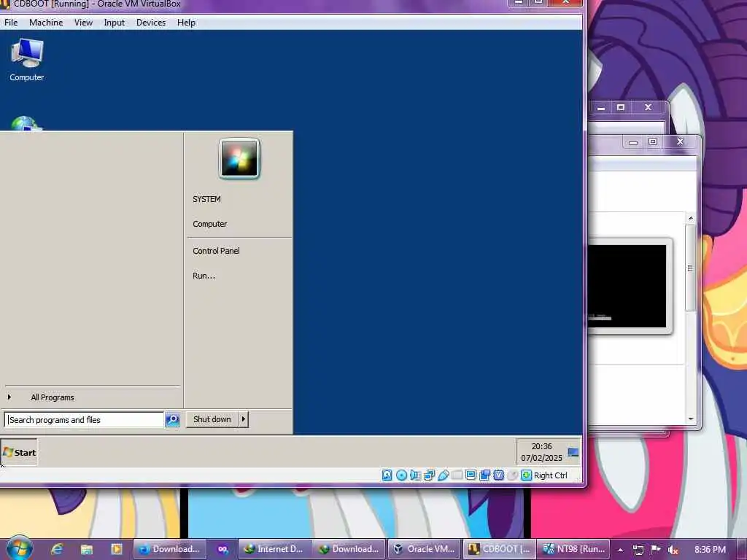
Task: Click the Action Center flag tray icon
Action: pyautogui.click(x=656, y=550)
